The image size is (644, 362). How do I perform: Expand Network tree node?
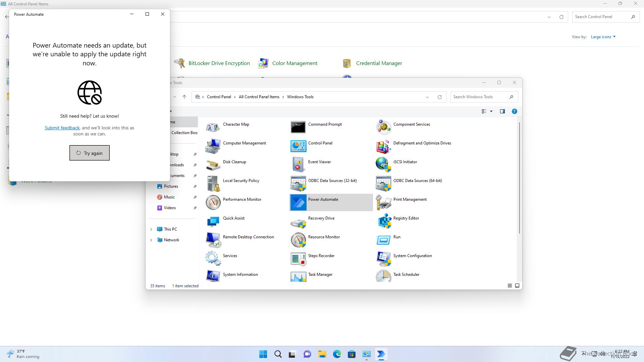[x=151, y=240]
